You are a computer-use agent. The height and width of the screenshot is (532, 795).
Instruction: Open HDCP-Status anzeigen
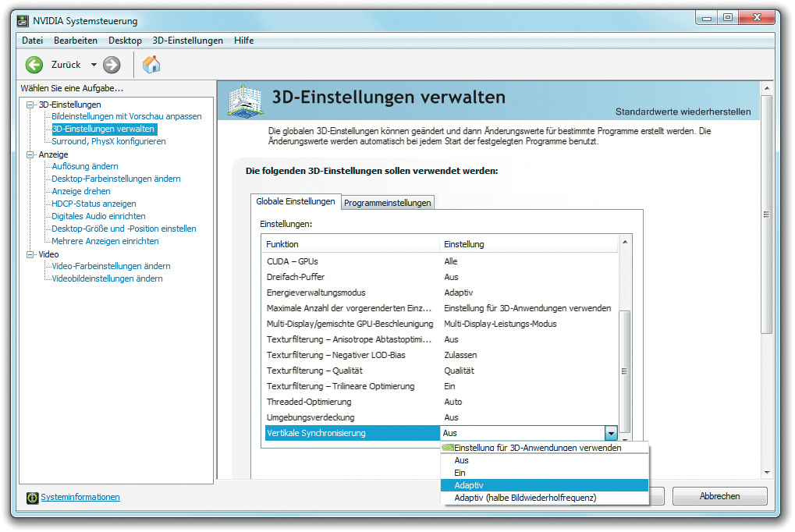[x=94, y=204]
